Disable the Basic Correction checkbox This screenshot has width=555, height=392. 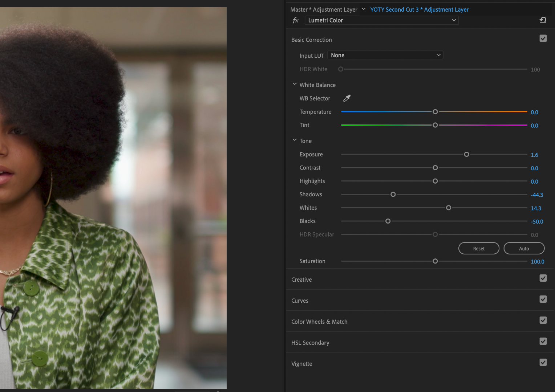(543, 38)
